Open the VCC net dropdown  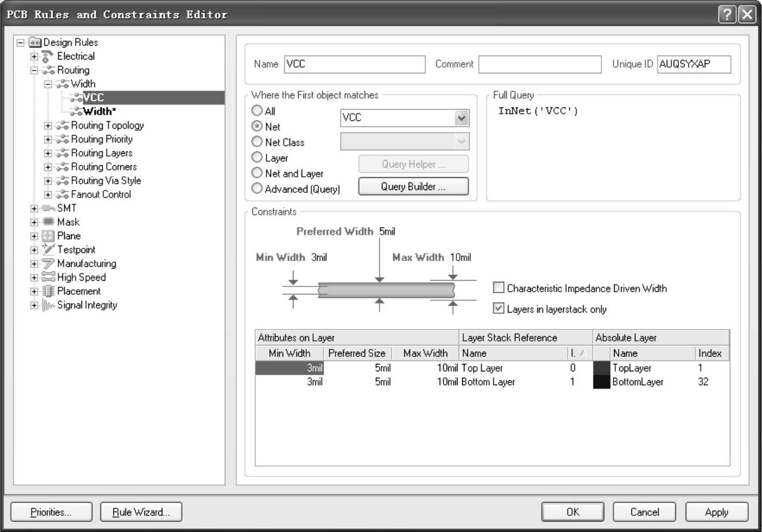[462, 118]
